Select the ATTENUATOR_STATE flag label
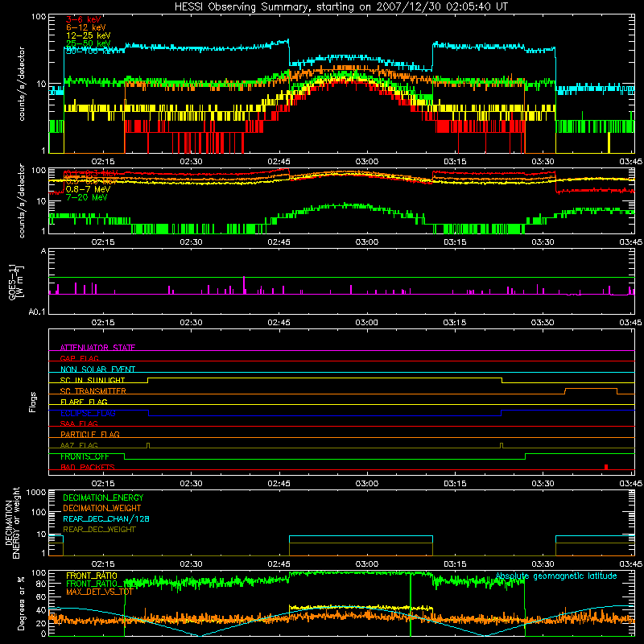The image size is (644, 644). coord(97,348)
